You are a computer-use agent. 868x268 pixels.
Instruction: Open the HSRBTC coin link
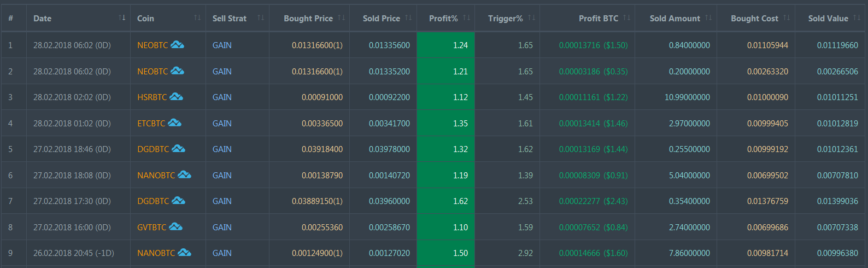pos(152,97)
